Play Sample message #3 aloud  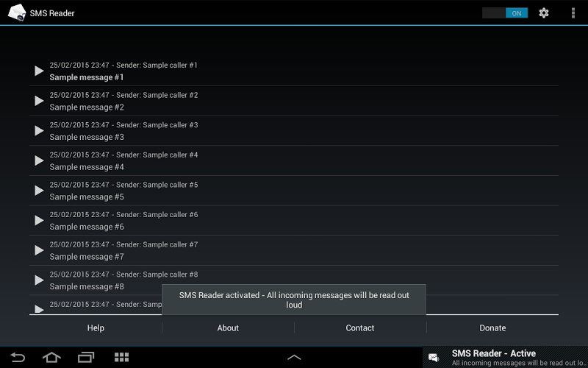point(39,131)
